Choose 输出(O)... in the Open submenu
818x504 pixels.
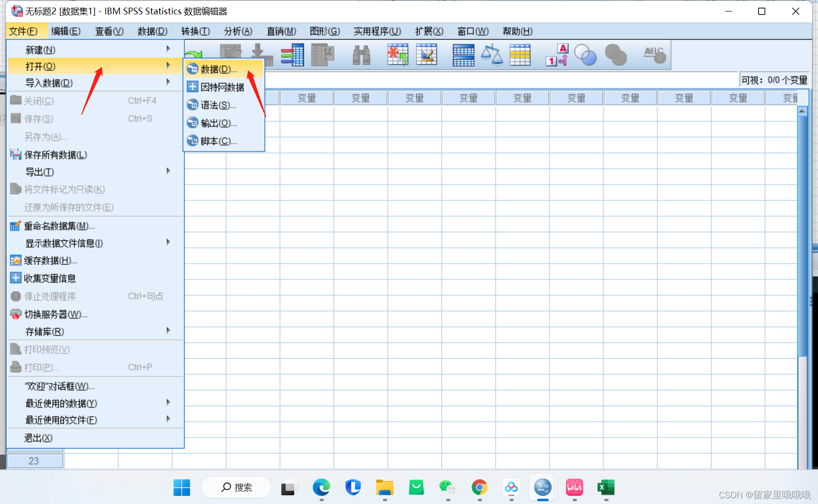tap(224, 123)
